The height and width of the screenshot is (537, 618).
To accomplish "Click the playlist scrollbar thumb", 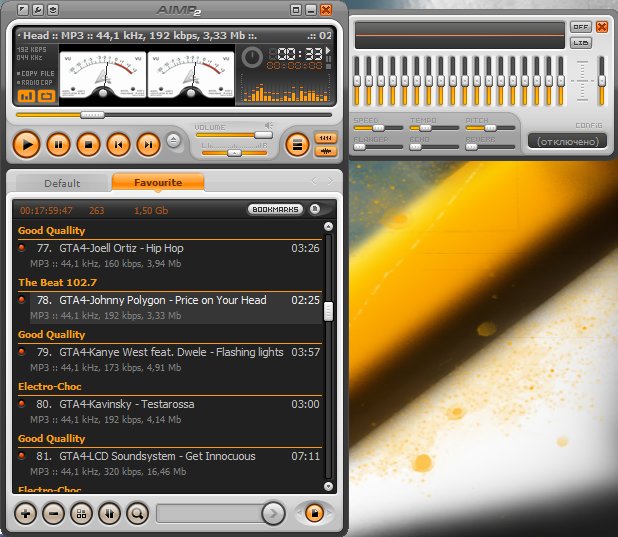I will (328, 311).
